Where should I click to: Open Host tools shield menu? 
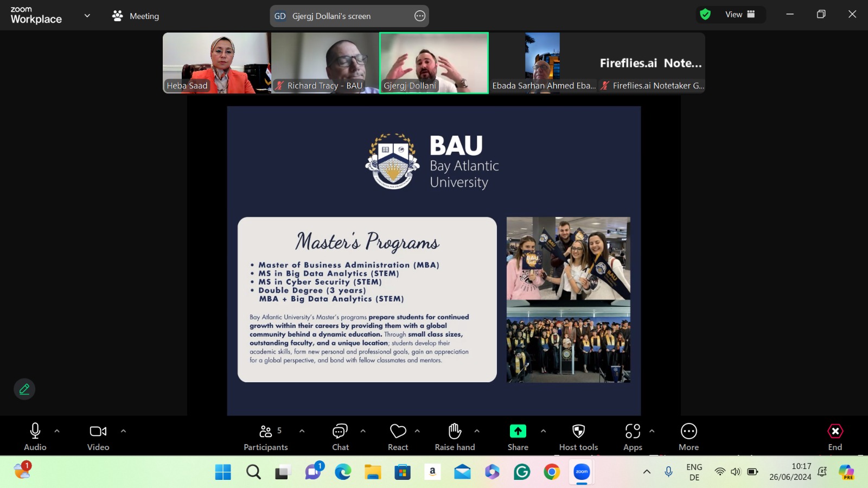tap(579, 436)
